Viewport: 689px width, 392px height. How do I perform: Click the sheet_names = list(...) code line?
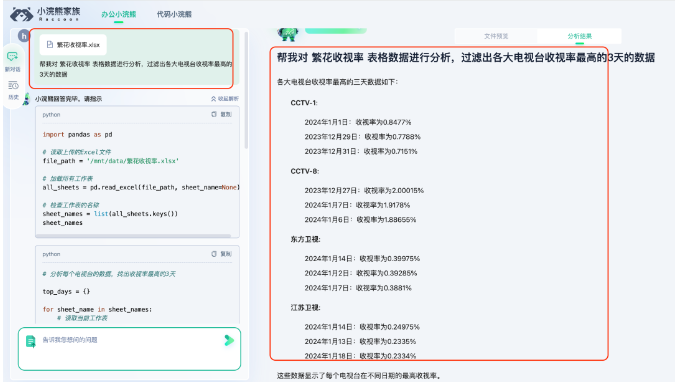click(110, 214)
